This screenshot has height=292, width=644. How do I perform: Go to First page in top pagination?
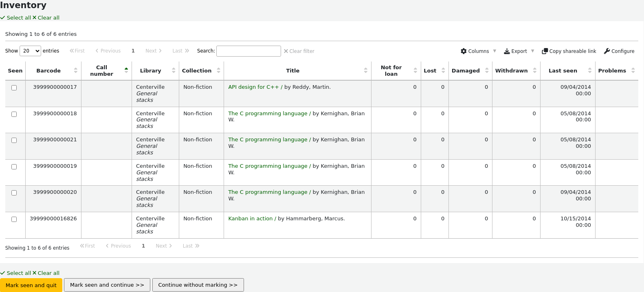point(77,51)
